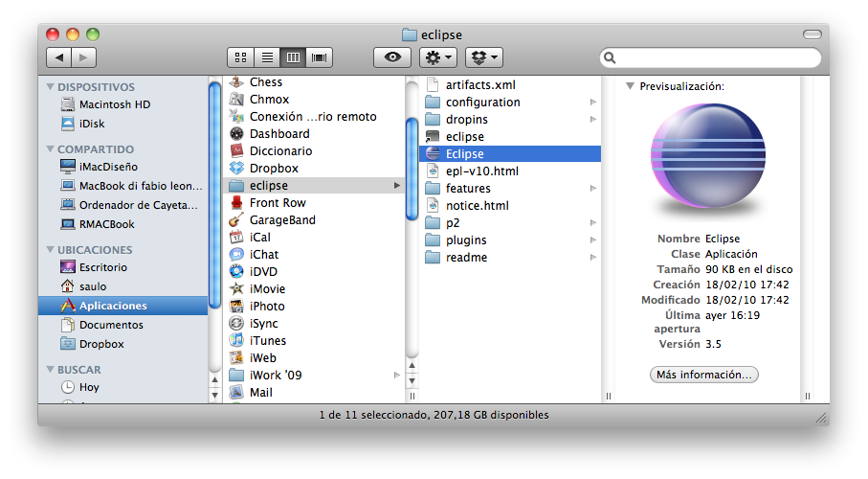Click the Más información... button
This screenshot has height=479, width=868.
(703, 375)
